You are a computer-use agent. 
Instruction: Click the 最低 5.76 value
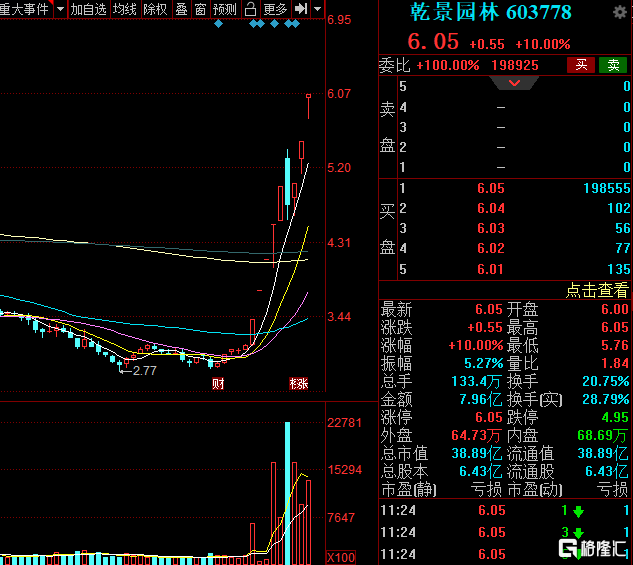[x=615, y=345]
